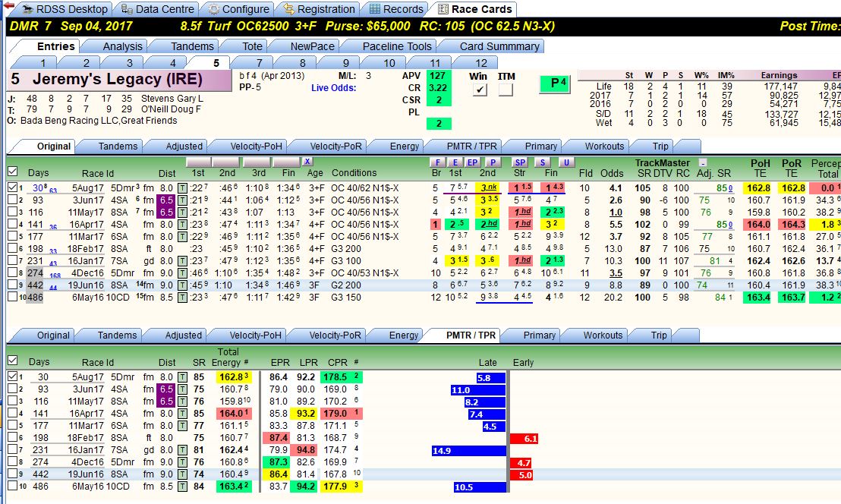Toggle the 5Aug17 row checkbox in Conditions table
Image resolution: width=841 pixels, height=504 pixels.
12,187
